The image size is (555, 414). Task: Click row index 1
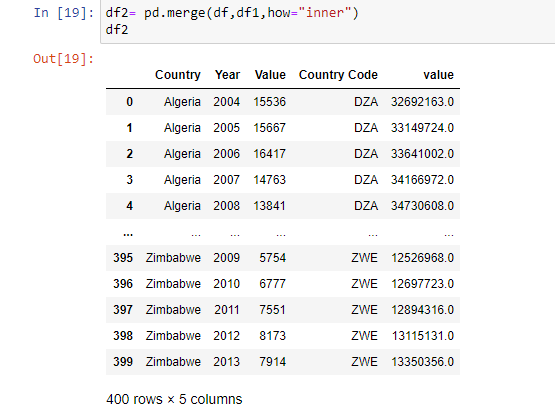130,128
